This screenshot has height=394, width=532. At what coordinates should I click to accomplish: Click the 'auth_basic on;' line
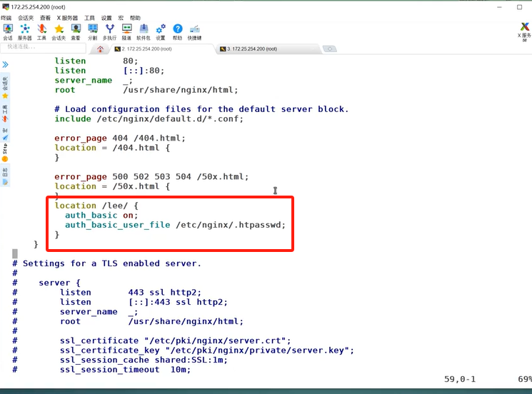pyautogui.click(x=101, y=216)
